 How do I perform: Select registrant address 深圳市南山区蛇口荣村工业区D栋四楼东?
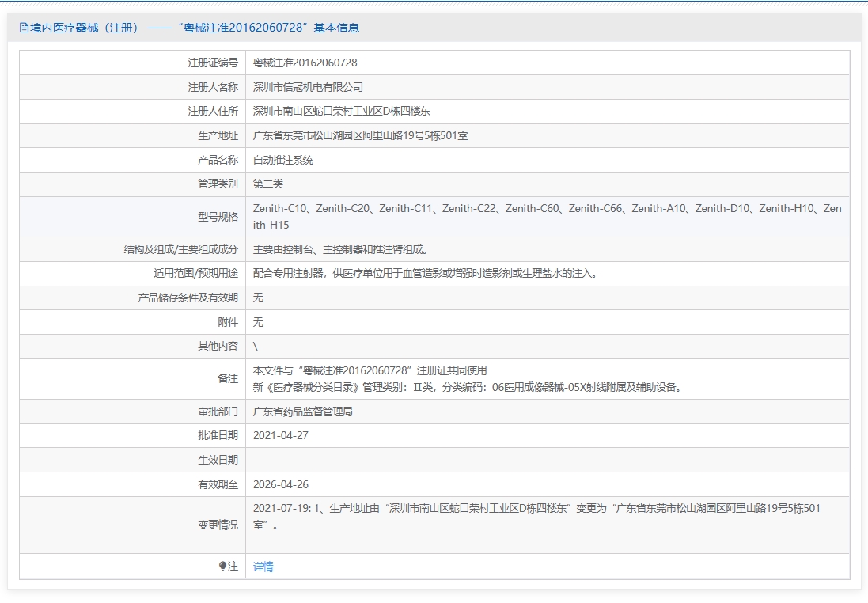pos(342,111)
